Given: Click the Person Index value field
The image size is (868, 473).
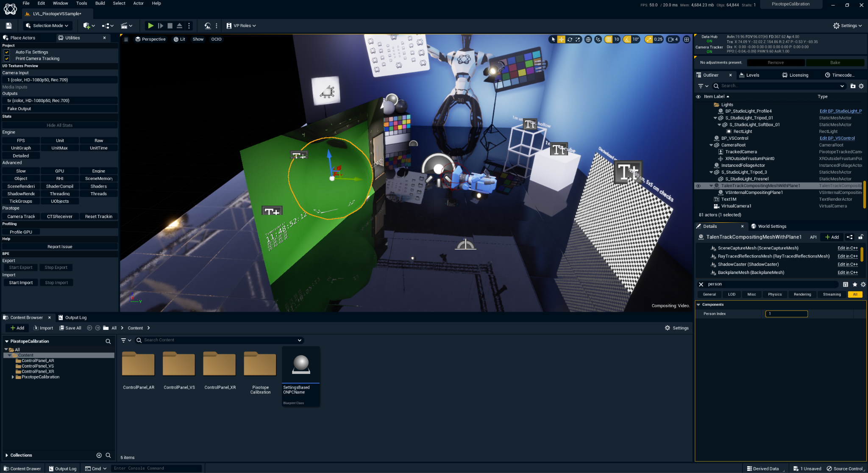Looking at the screenshot, I should pos(786,314).
